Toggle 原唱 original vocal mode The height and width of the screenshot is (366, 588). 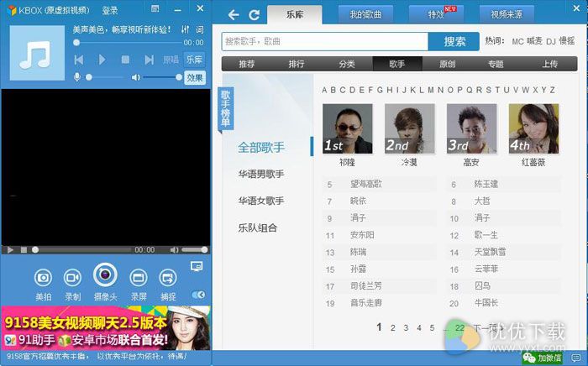click(x=171, y=60)
